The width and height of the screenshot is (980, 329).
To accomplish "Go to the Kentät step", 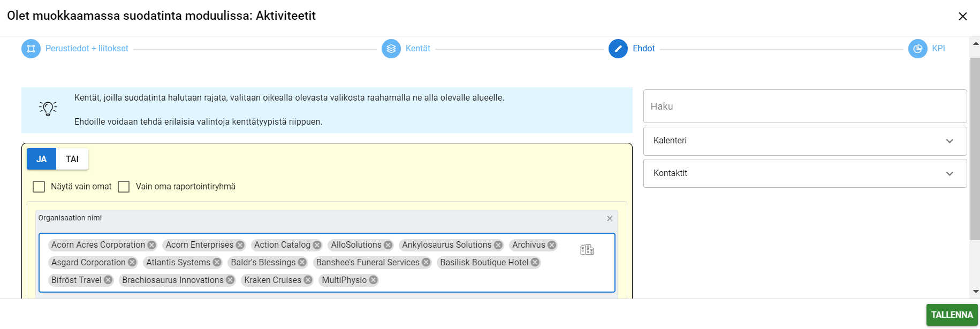I will (x=417, y=49).
